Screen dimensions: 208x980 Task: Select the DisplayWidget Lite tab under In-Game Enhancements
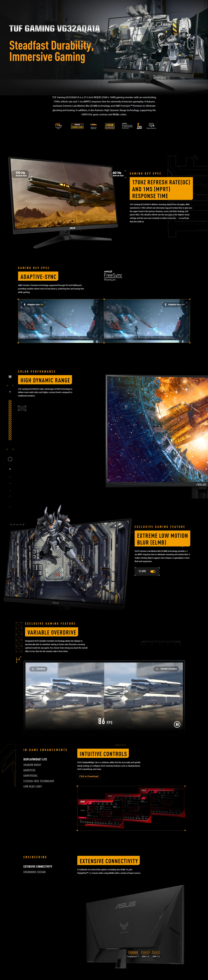pyautogui.click(x=35, y=759)
